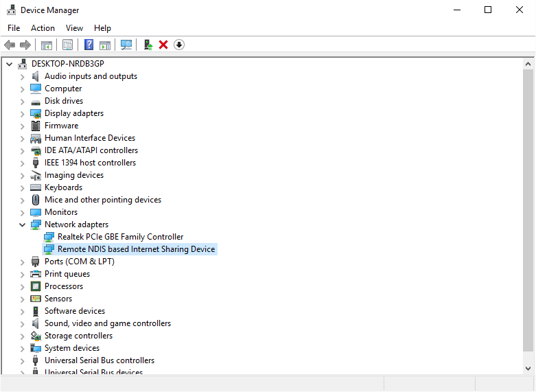The width and height of the screenshot is (536, 392).
Task: Click the Disable device down-arrow icon
Action: [x=179, y=45]
